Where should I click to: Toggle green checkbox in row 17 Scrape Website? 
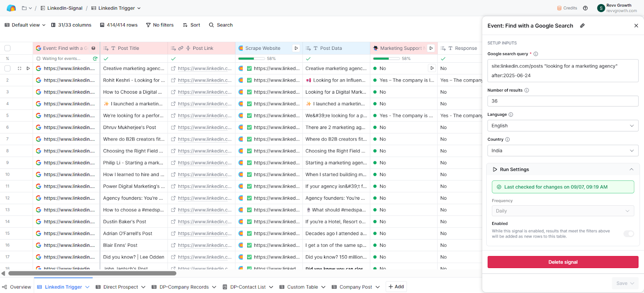pyautogui.click(x=250, y=257)
